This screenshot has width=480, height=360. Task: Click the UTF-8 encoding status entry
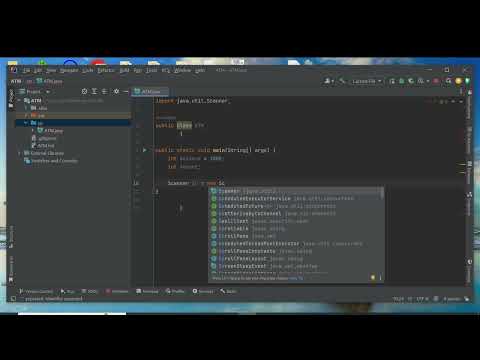(x=422, y=299)
